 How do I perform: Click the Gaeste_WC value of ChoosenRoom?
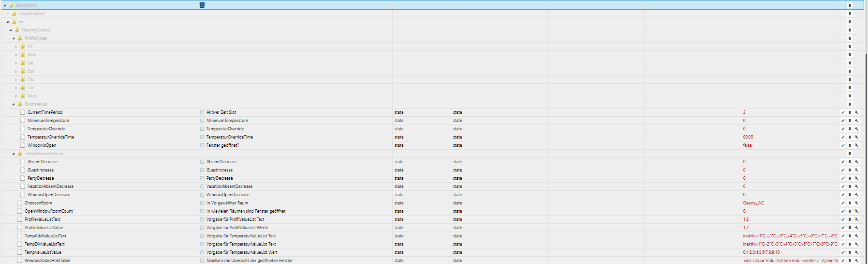click(x=753, y=203)
